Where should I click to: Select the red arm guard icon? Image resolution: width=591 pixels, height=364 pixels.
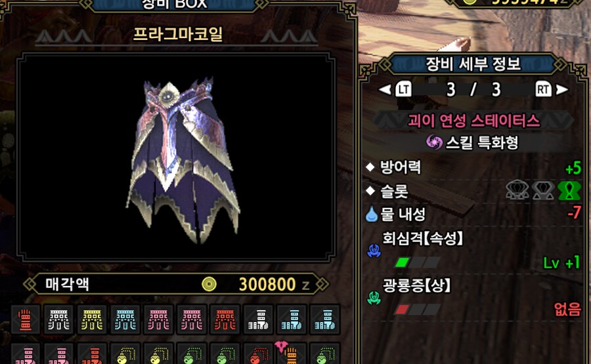pos(25,319)
